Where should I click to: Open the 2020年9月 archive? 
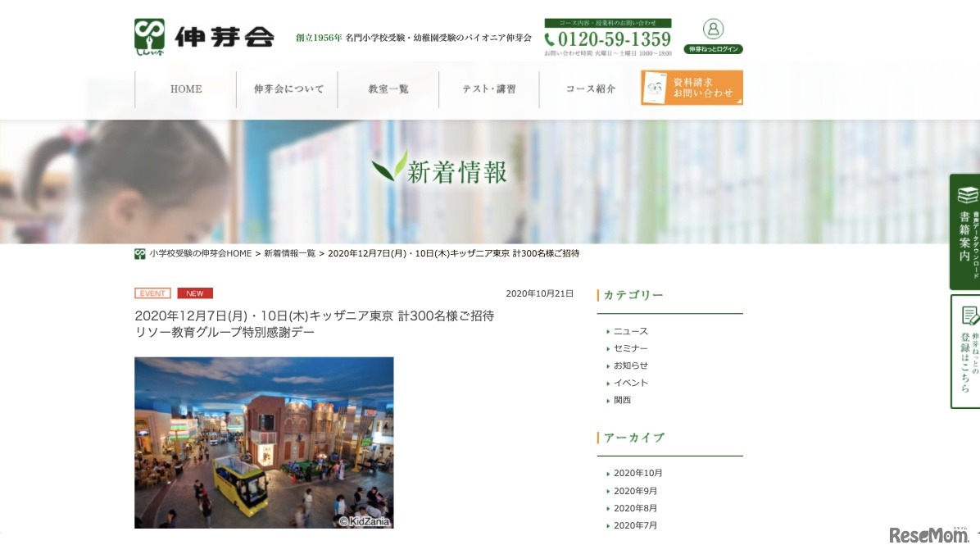click(635, 491)
